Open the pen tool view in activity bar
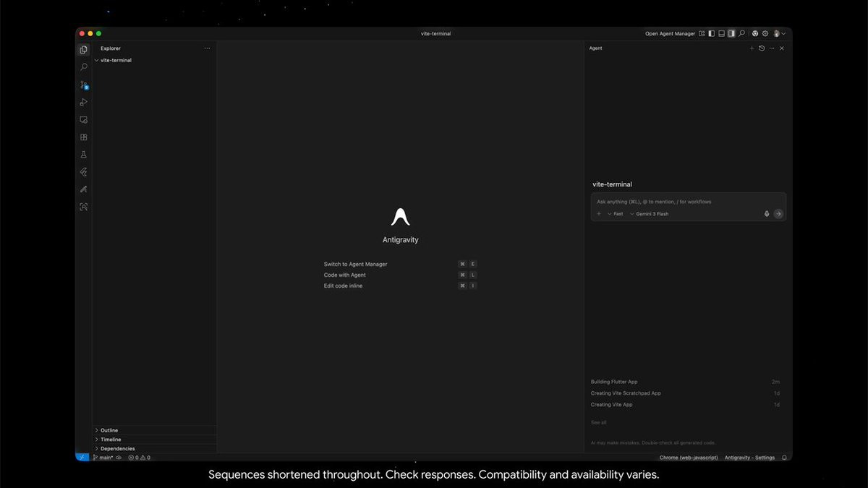The height and width of the screenshot is (488, 868). coord(84,189)
